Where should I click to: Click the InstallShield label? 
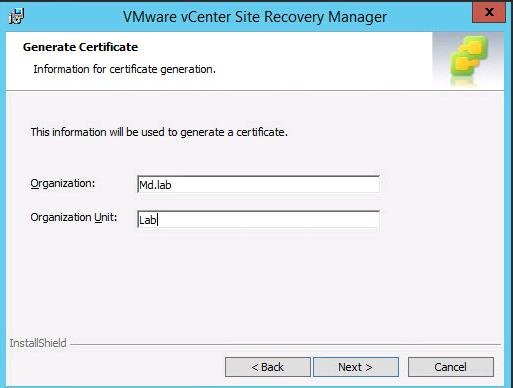[38, 343]
